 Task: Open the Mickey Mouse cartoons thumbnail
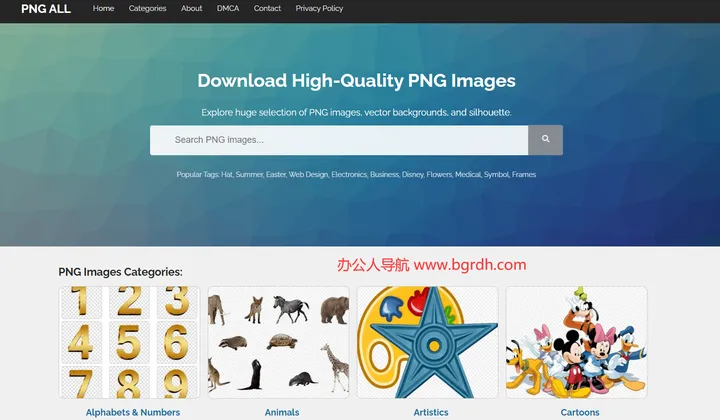coord(577,342)
